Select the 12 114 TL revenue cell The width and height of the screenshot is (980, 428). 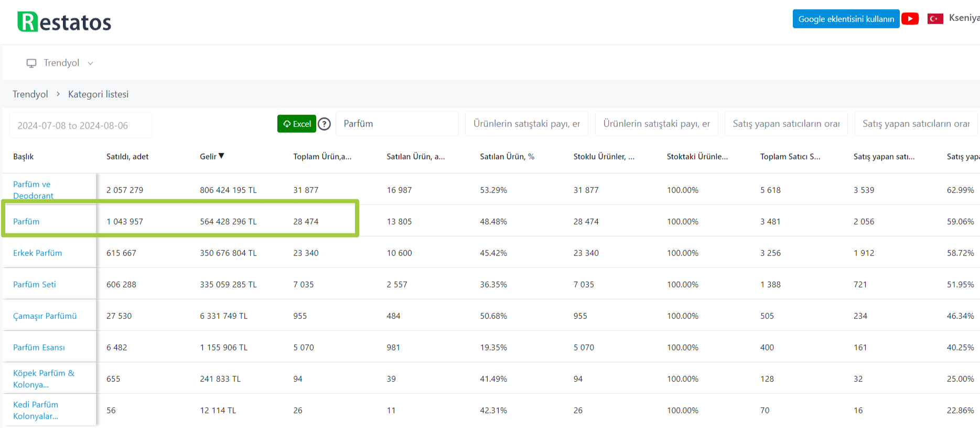pos(218,410)
